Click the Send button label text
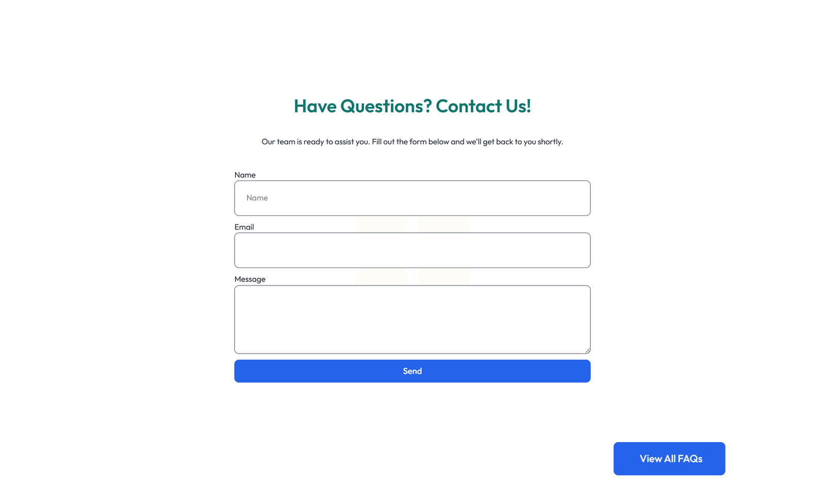This screenshot has height=504, width=825. click(x=412, y=371)
